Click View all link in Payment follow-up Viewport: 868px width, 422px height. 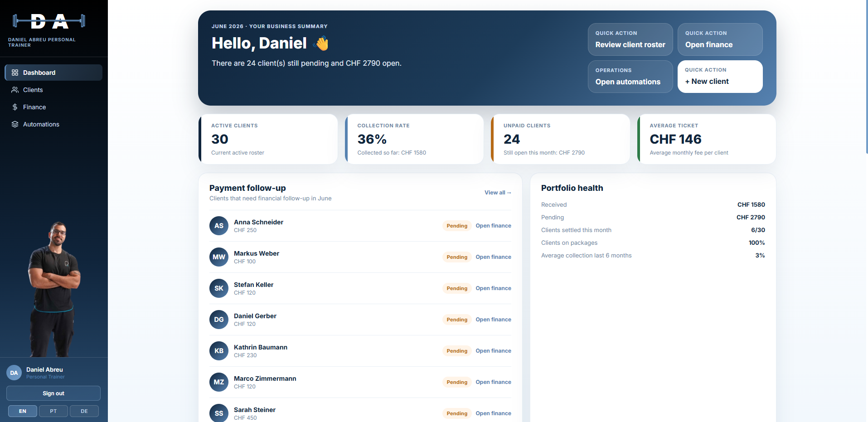pos(498,193)
